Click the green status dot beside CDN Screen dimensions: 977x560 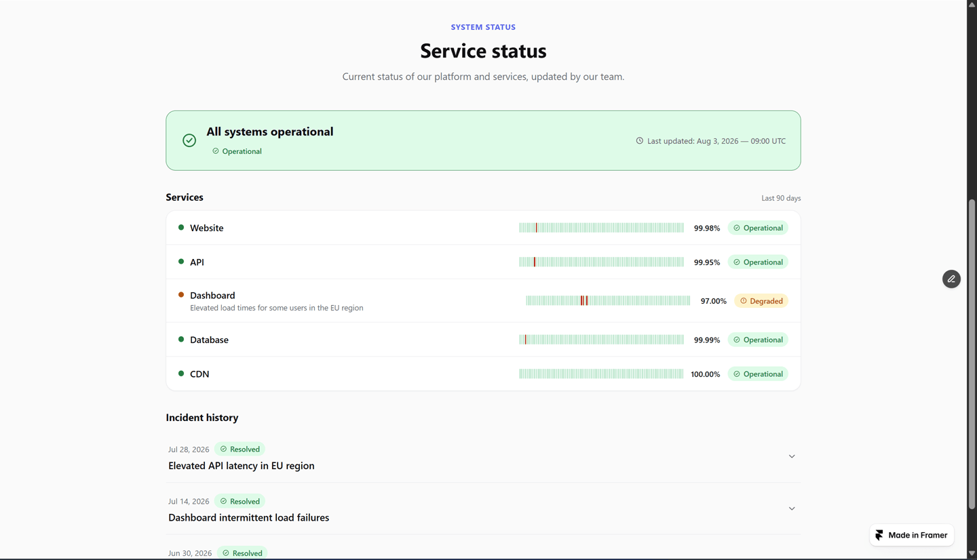click(x=181, y=374)
